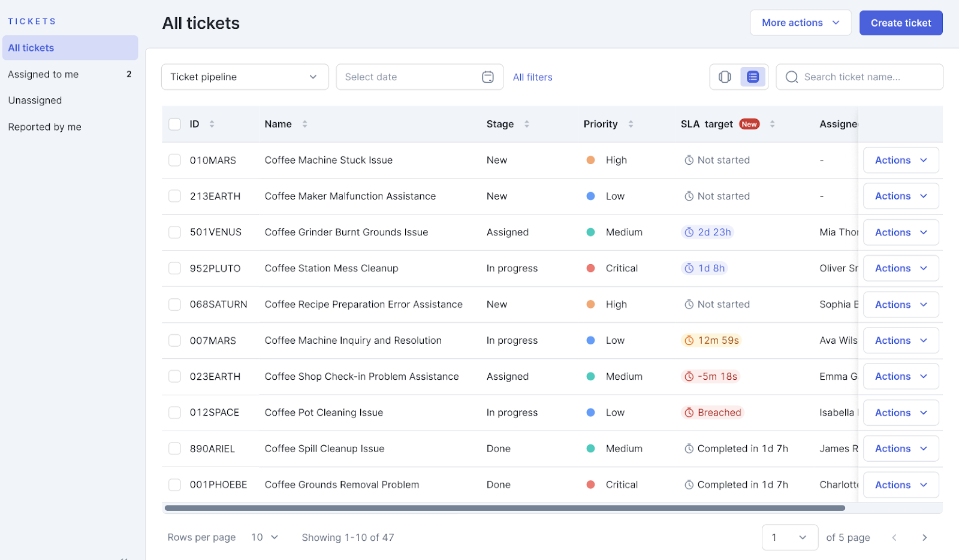The height and width of the screenshot is (560, 959).
Task: Switch to board view icon
Action: point(725,77)
